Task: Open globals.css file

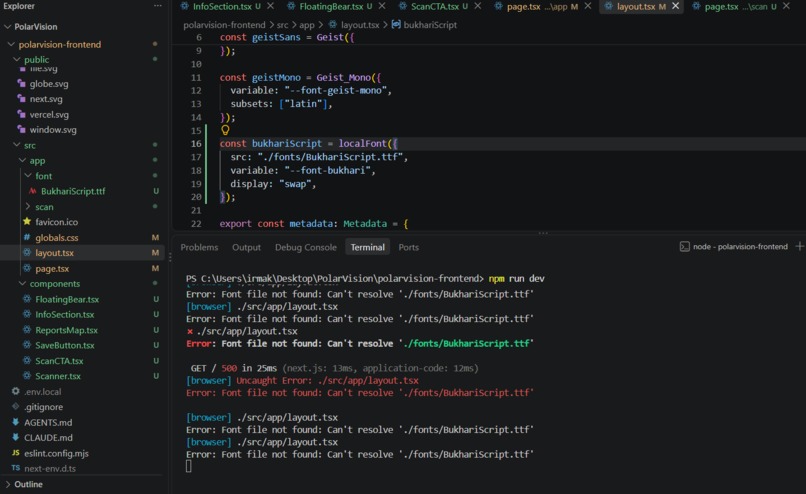Action: (x=57, y=237)
